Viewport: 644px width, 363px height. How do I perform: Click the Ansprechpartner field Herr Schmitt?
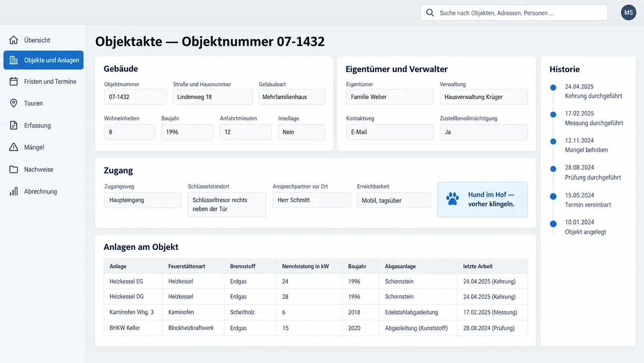click(x=312, y=200)
